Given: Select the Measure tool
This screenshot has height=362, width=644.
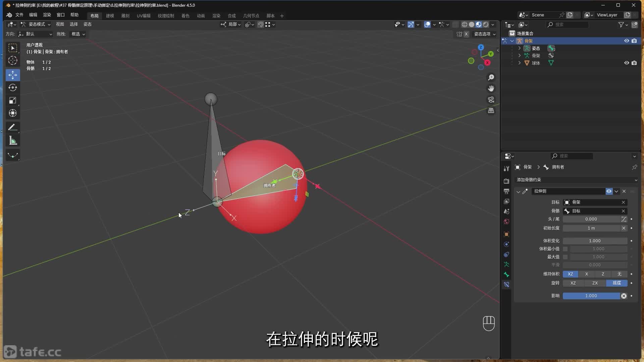Looking at the screenshot, I should [x=13, y=141].
